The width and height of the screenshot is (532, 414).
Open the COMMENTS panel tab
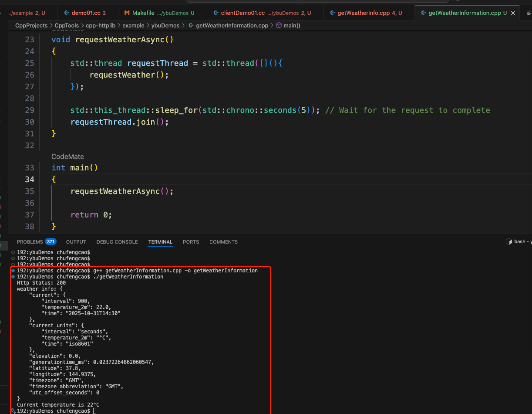coord(223,242)
